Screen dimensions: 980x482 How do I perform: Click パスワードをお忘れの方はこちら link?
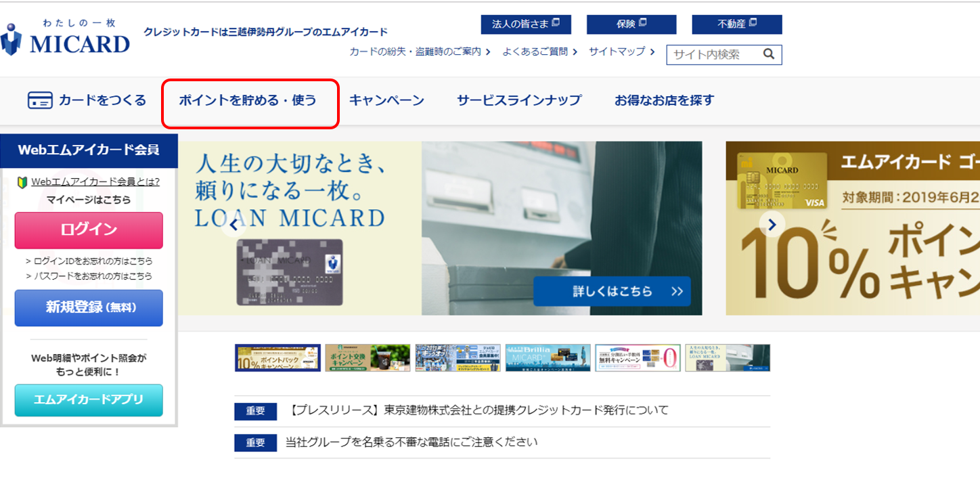point(89,276)
